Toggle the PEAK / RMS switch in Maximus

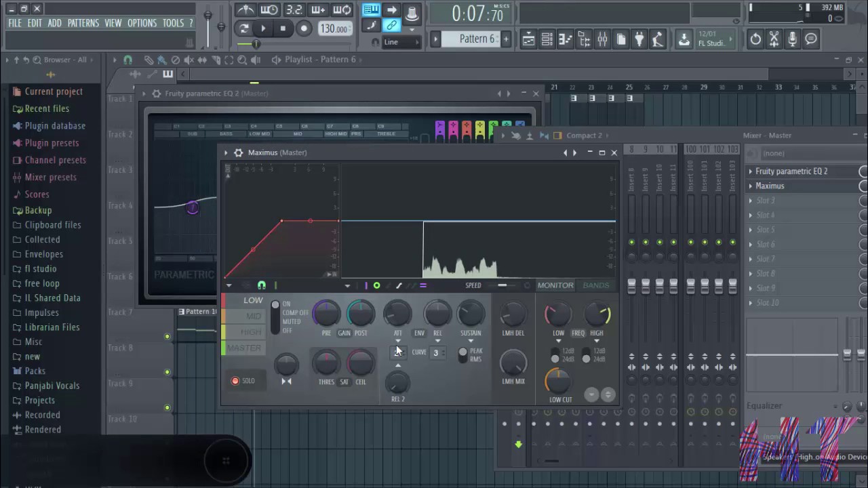click(x=463, y=355)
